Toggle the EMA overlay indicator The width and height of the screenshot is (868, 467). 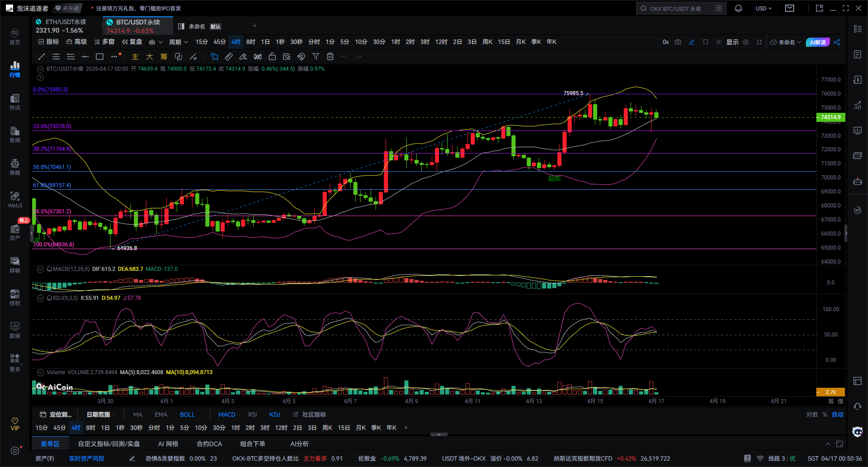[161, 414]
